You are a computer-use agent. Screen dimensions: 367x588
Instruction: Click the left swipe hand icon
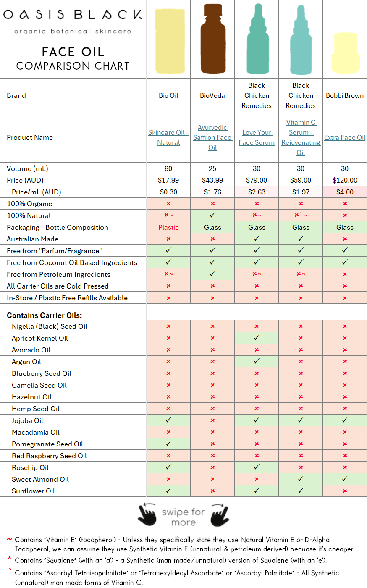(x=147, y=514)
